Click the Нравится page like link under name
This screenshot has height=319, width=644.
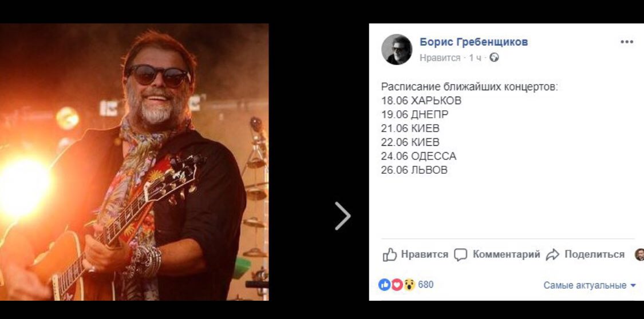click(440, 58)
